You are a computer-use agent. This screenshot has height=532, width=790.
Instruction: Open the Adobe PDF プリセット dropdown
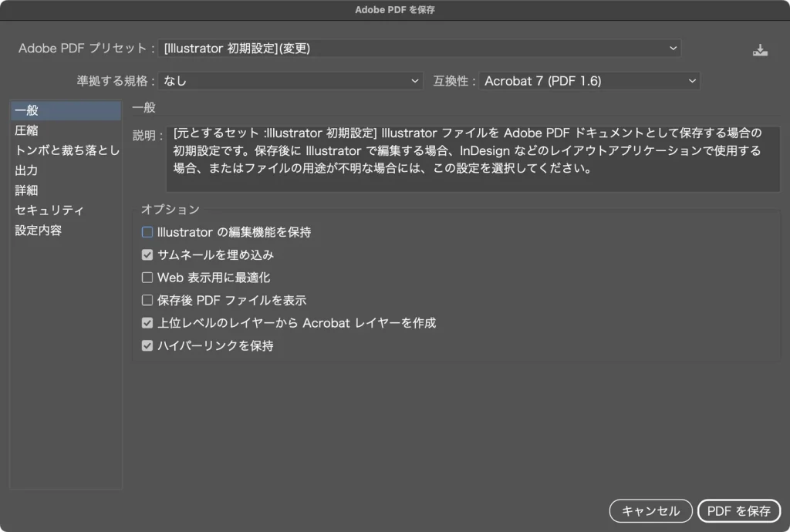pos(419,49)
